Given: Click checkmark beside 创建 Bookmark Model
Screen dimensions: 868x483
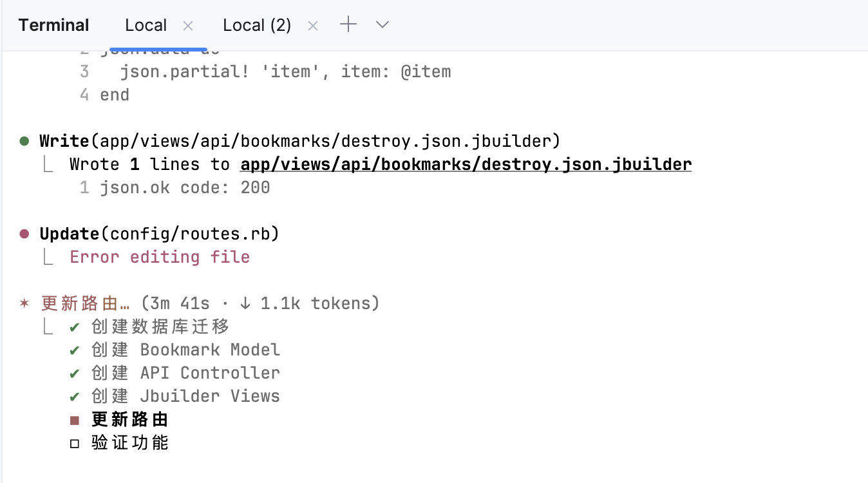Looking at the screenshot, I should tap(75, 350).
